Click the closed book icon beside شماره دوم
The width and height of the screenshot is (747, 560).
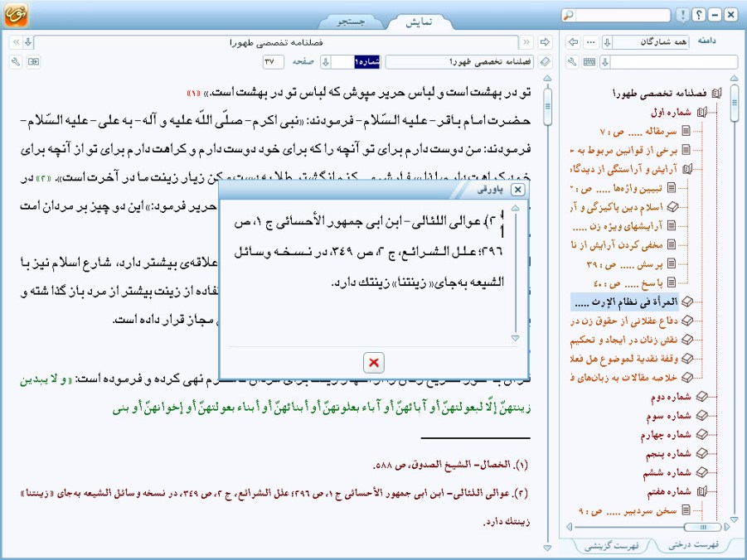(x=701, y=396)
